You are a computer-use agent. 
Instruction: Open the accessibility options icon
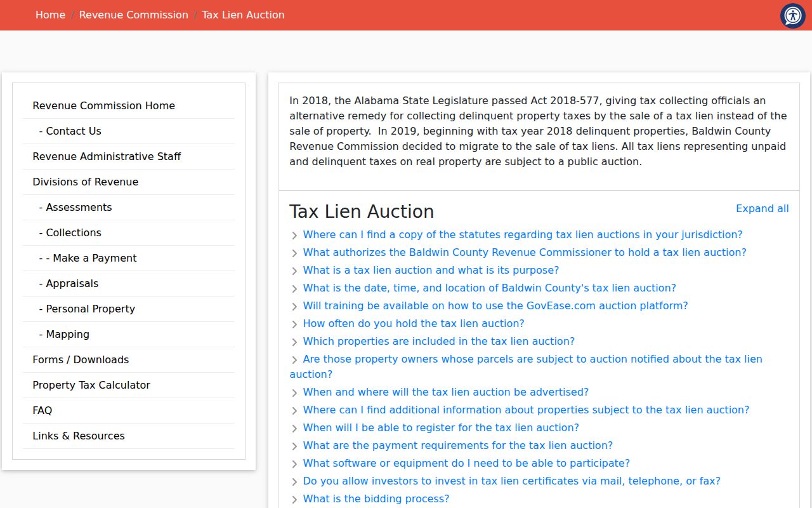coord(793,16)
